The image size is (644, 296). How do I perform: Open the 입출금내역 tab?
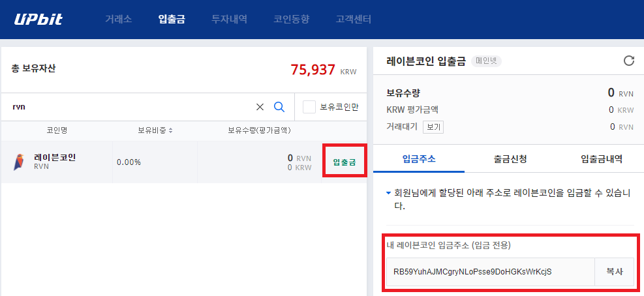(x=602, y=158)
